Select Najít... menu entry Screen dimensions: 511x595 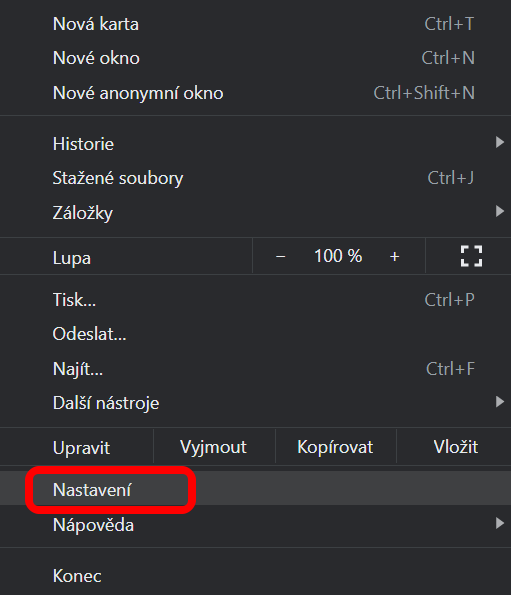[255, 369]
